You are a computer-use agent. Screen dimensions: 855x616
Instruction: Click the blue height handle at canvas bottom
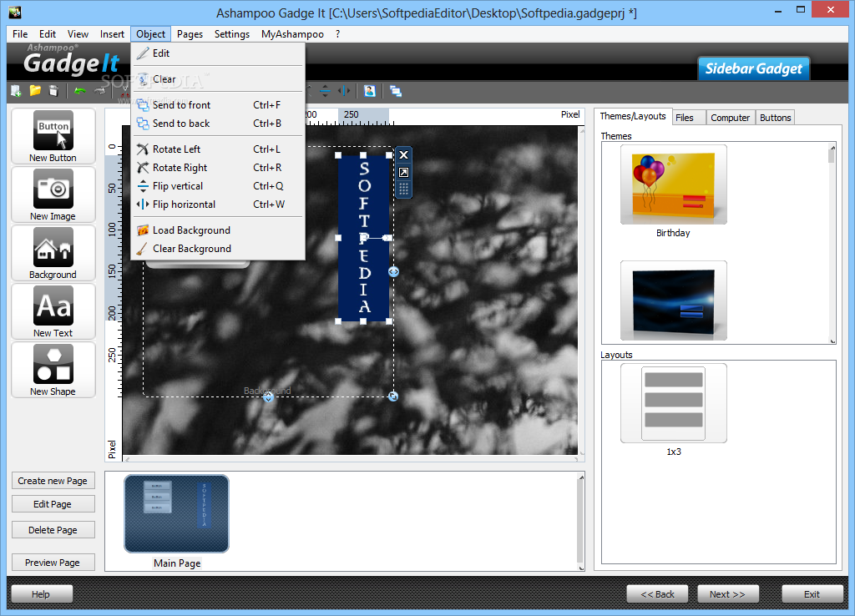coord(268,398)
